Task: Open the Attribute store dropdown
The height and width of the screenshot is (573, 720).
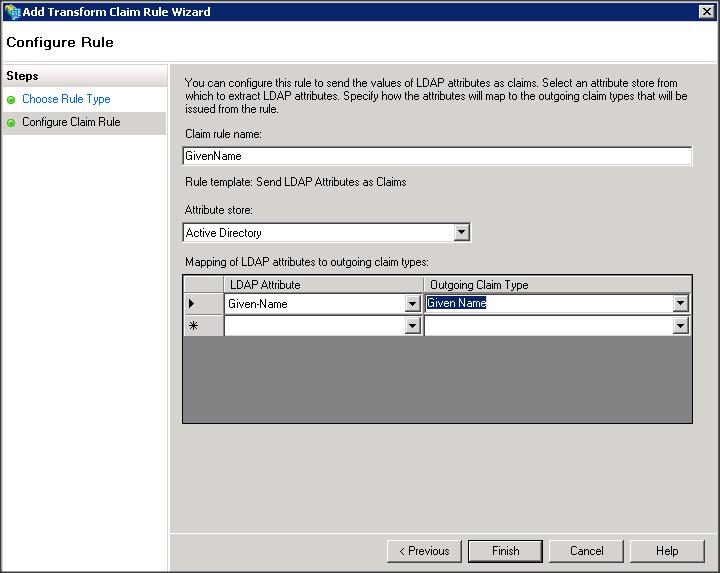Action: pos(461,233)
